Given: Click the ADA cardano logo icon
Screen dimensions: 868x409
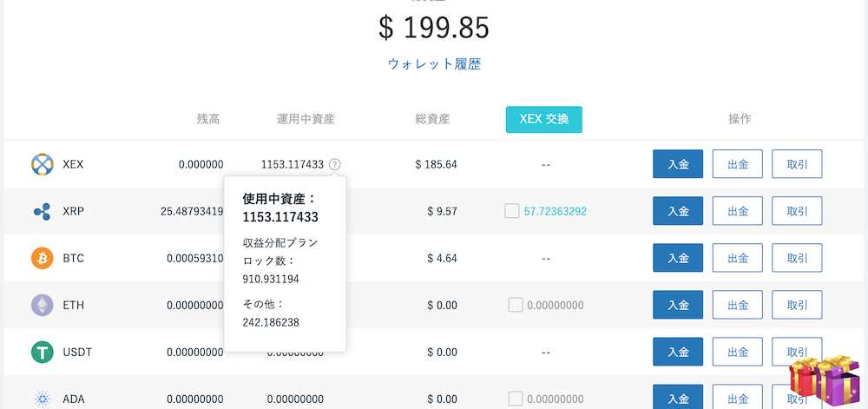Looking at the screenshot, I should pos(42,399).
